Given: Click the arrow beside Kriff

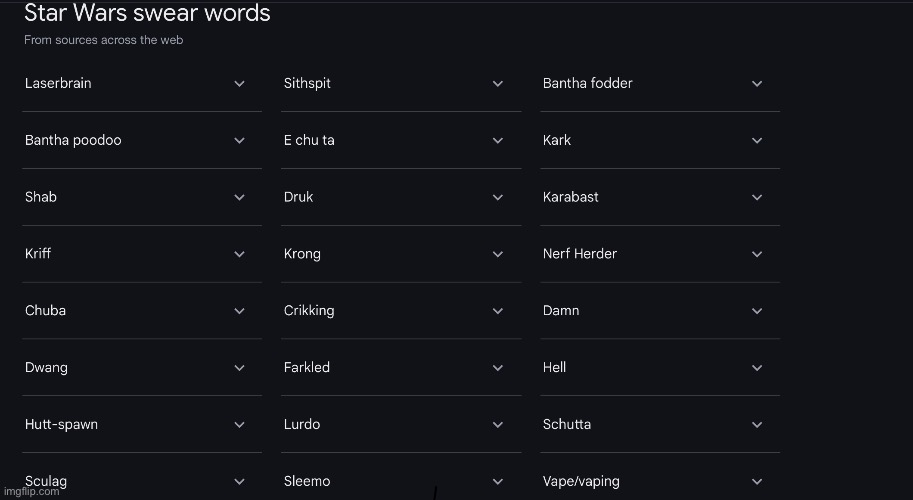Looking at the screenshot, I should coord(239,254).
